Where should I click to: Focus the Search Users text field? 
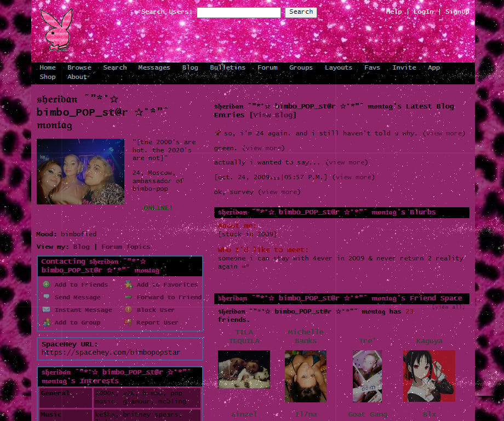coord(238,13)
